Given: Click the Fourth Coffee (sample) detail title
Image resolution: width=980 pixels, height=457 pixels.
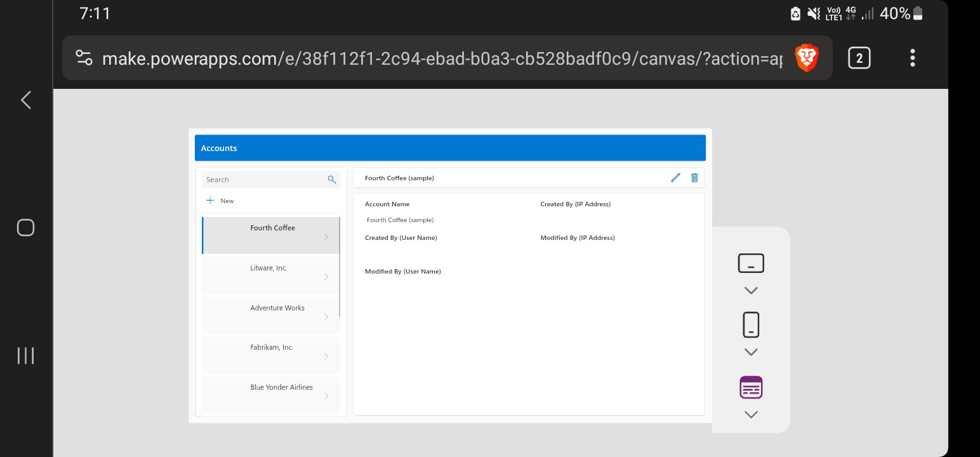Looking at the screenshot, I should [399, 178].
